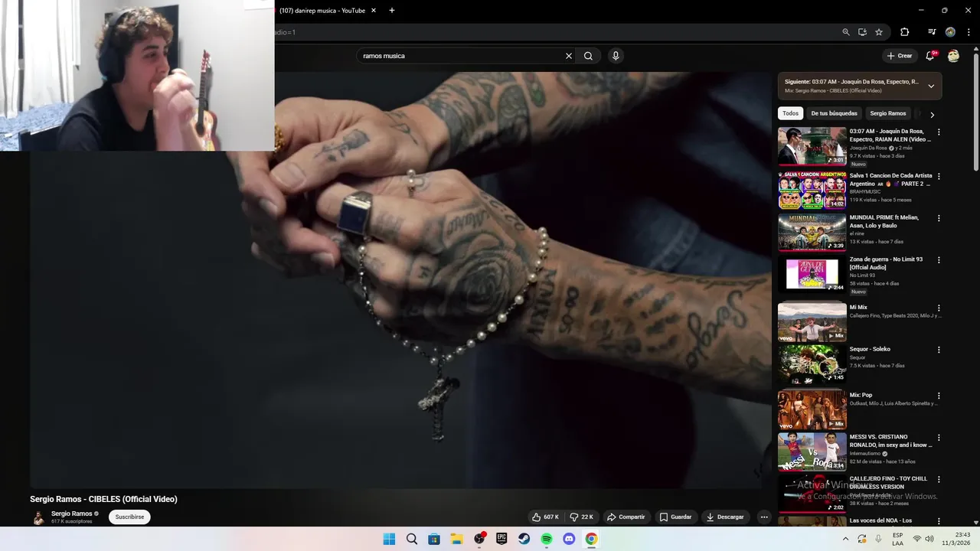
Task: Open options for Mi Mix
Action: click(x=939, y=308)
